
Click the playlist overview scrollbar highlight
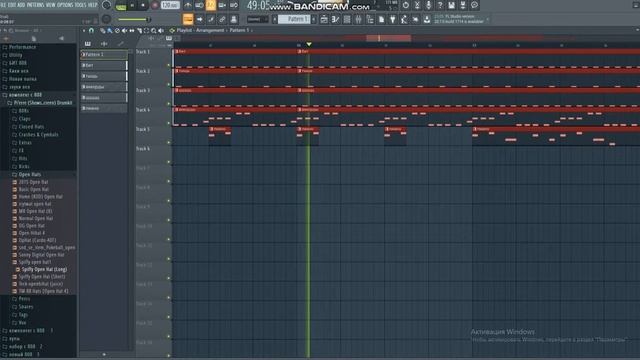click(388, 38)
